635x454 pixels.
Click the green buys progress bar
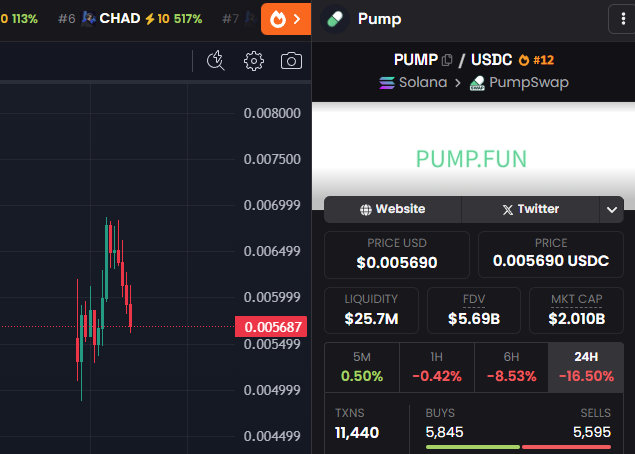(473, 447)
